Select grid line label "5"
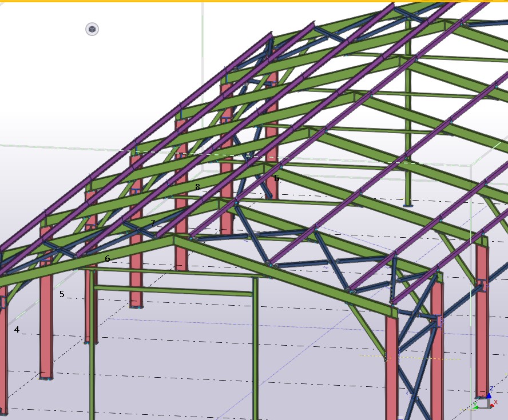The width and height of the screenshot is (508, 420). pos(62,294)
